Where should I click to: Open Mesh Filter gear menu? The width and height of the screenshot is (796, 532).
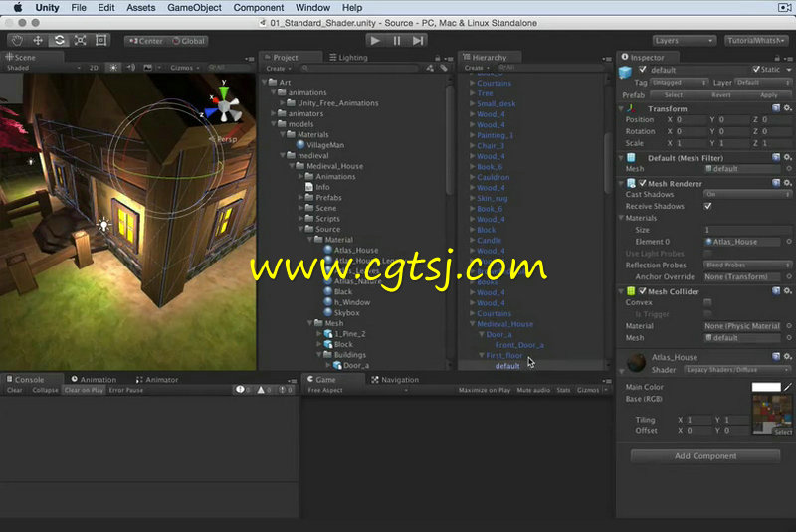click(x=787, y=158)
